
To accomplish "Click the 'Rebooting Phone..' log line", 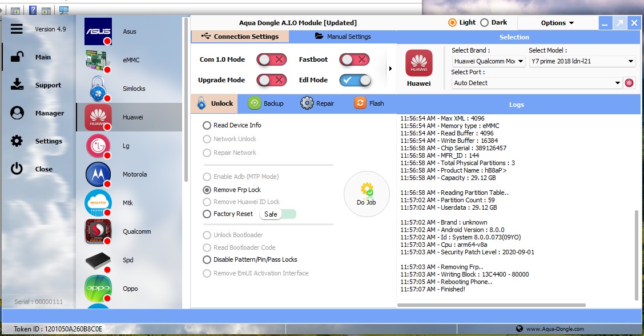I will (x=446, y=282).
